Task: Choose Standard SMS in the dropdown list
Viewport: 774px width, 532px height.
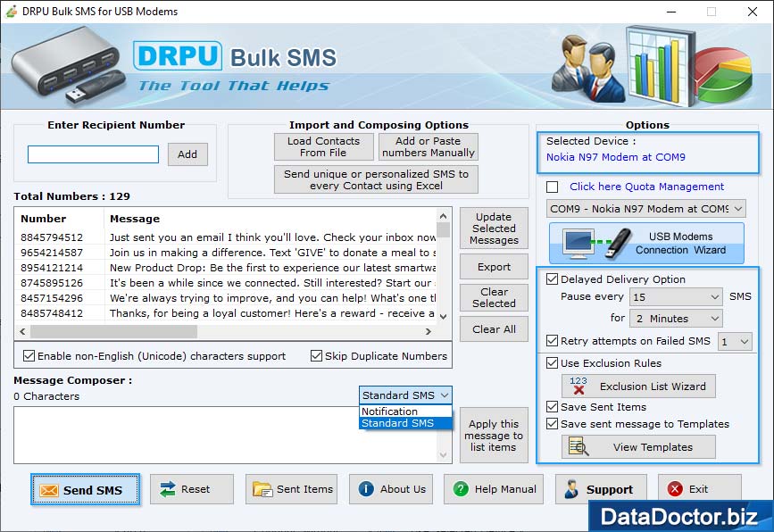Action: point(405,423)
